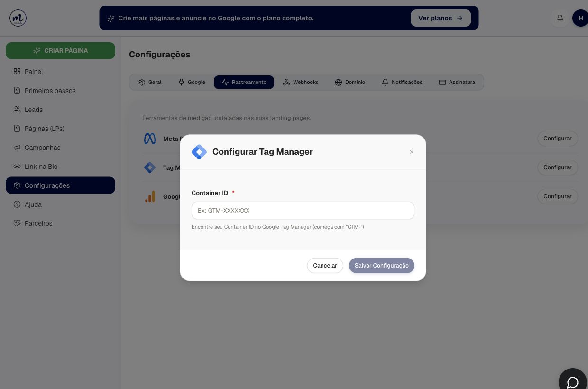Image resolution: width=588 pixels, height=389 pixels.
Task: Select Configurações in the sidebar
Action: pyautogui.click(x=60, y=185)
